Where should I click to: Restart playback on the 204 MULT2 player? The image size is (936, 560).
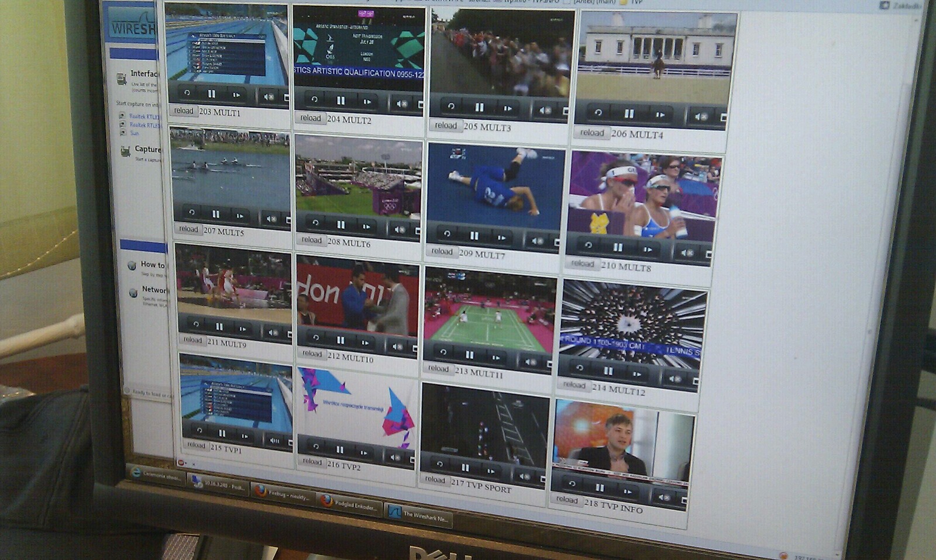click(314, 99)
